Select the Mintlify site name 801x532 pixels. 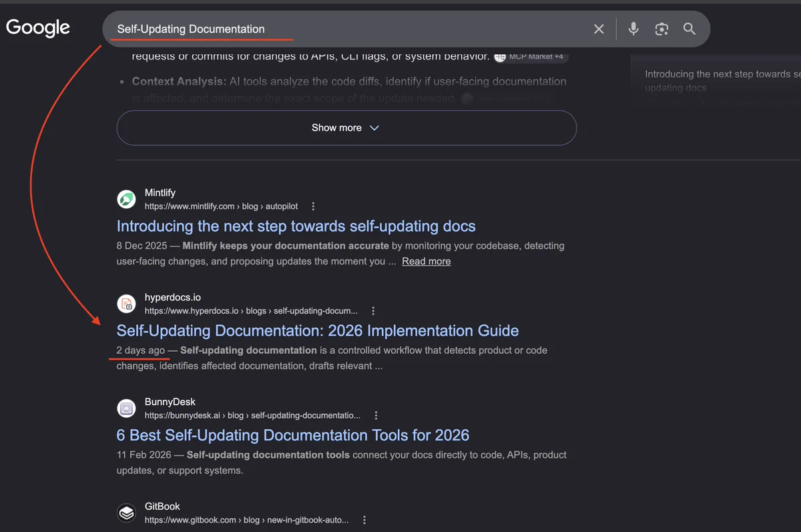160,193
